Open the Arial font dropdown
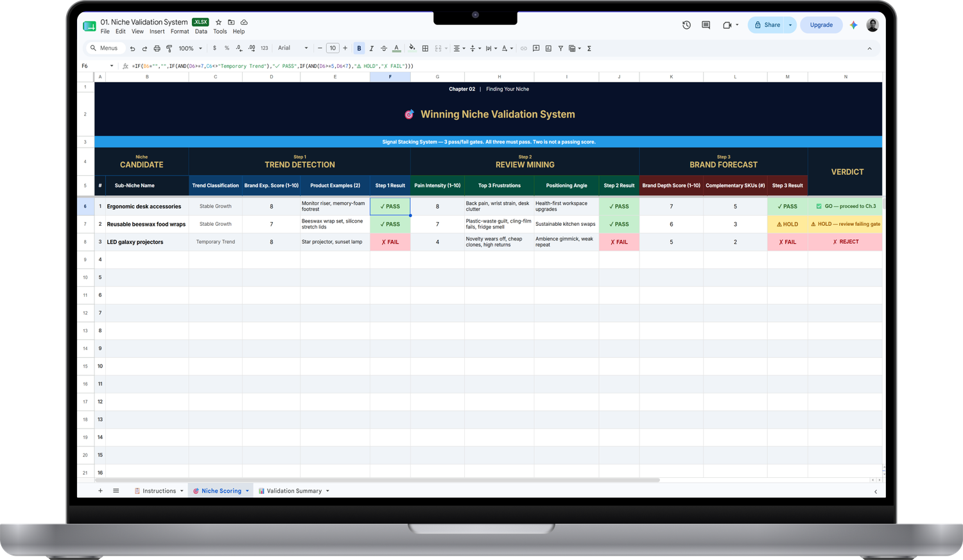Screen dimensions: 963x560 tap(293, 48)
